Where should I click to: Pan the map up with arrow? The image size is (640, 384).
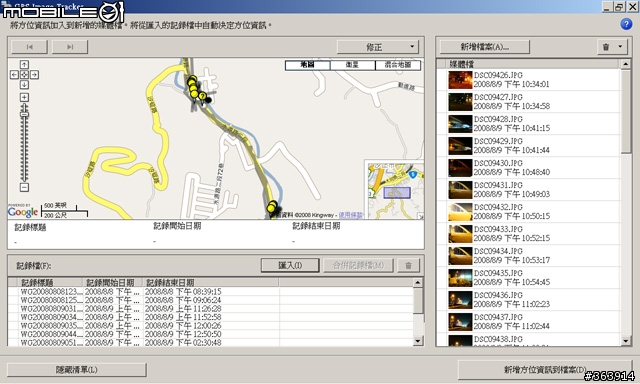coord(24,64)
